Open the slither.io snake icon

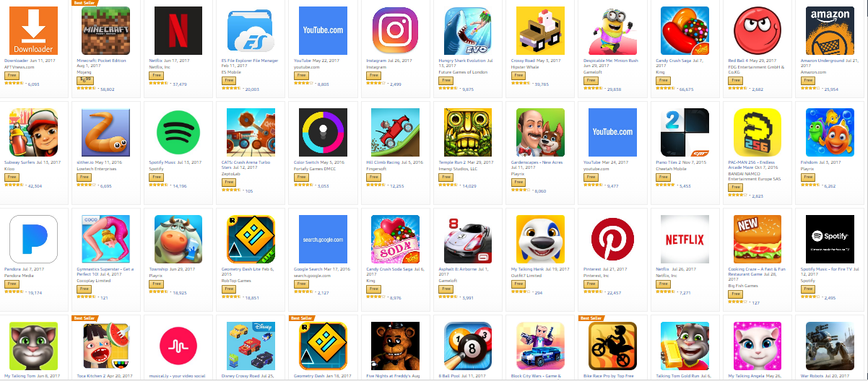(105, 133)
